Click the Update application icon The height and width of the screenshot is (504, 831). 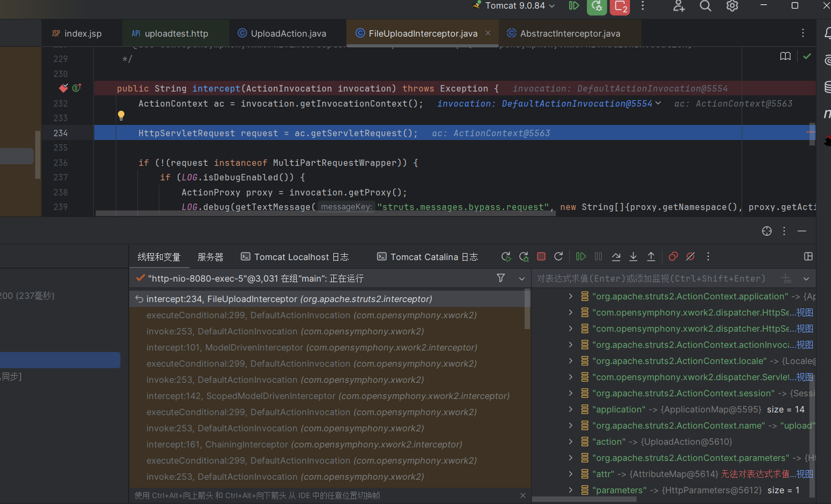558,257
